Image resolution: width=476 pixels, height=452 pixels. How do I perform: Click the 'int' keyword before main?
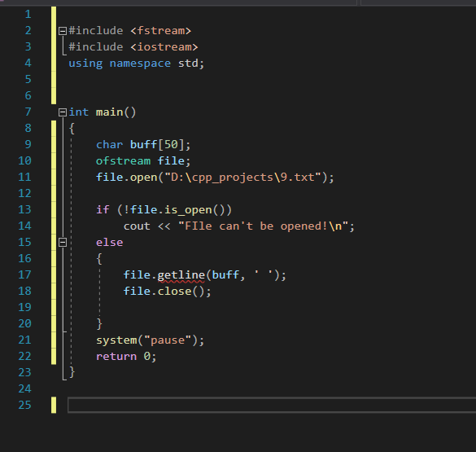pyautogui.click(x=79, y=112)
